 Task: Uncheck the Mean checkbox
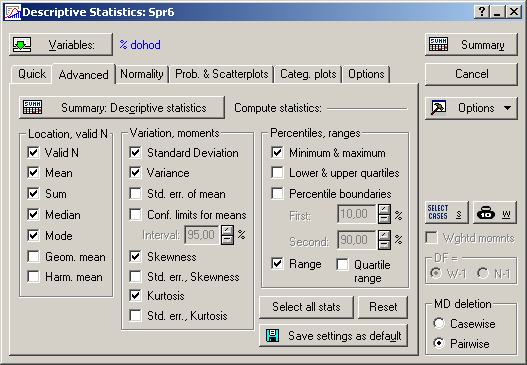tap(33, 173)
